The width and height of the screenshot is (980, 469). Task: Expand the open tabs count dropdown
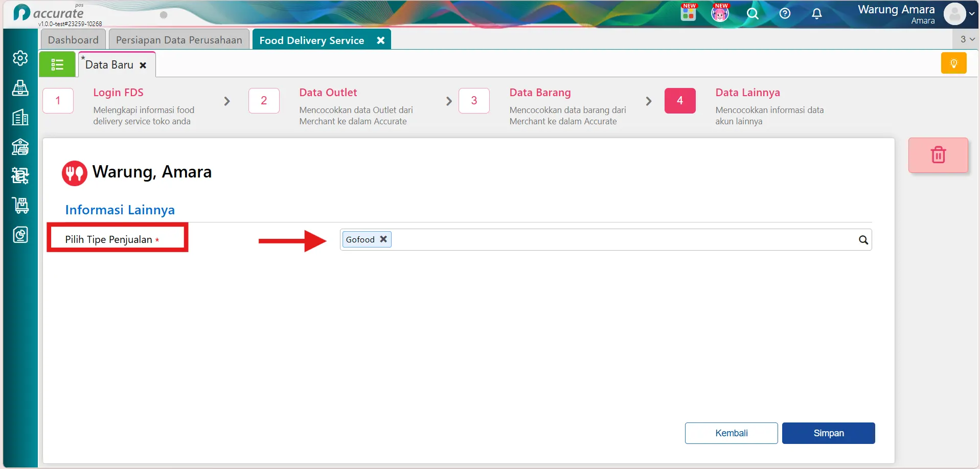967,39
